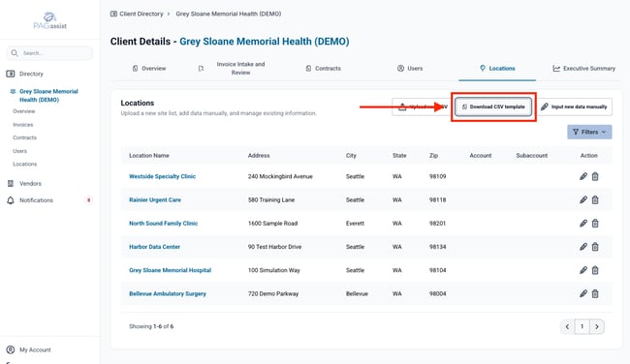
Task: Click the Client Directory breadcrumb icon
Action: tap(113, 14)
